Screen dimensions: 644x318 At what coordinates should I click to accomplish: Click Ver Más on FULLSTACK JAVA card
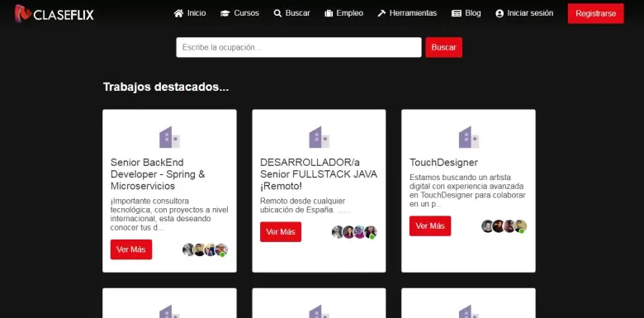click(281, 232)
